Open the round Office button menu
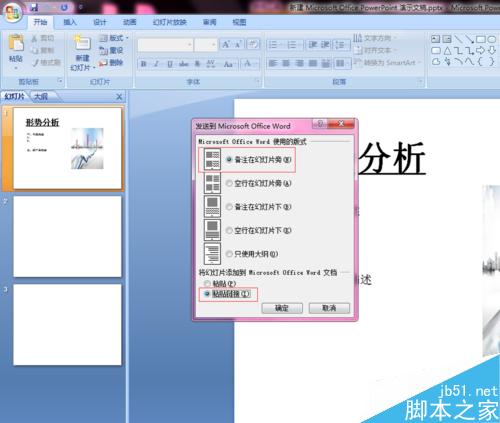This screenshot has height=423, width=500. point(12,12)
